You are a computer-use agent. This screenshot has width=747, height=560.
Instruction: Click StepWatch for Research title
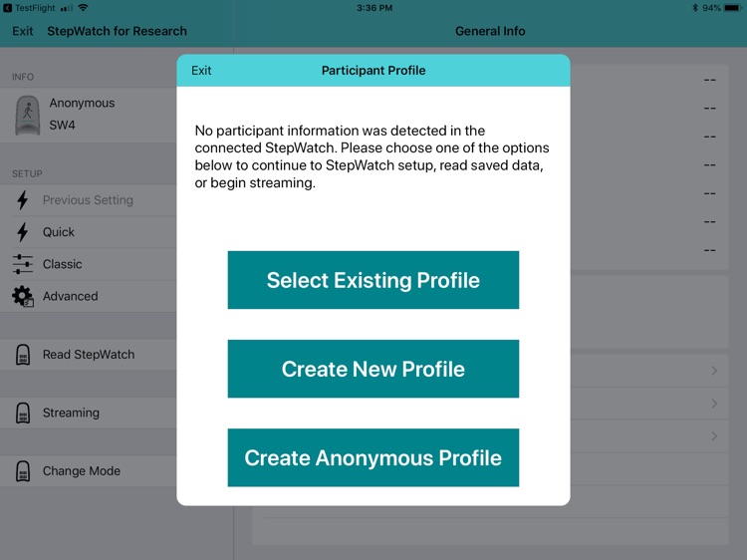click(x=117, y=31)
